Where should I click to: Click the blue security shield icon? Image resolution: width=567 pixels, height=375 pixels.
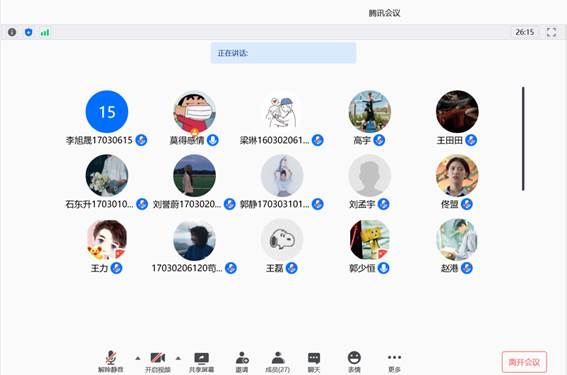click(29, 32)
